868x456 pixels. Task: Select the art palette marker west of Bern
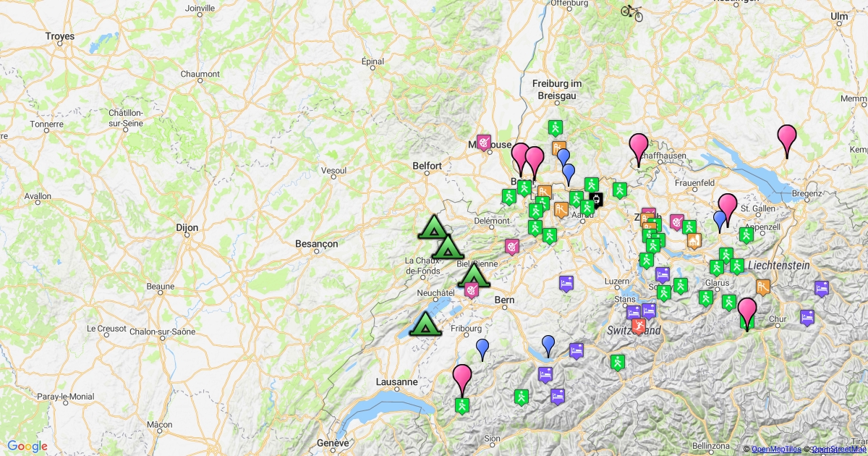tap(472, 292)
